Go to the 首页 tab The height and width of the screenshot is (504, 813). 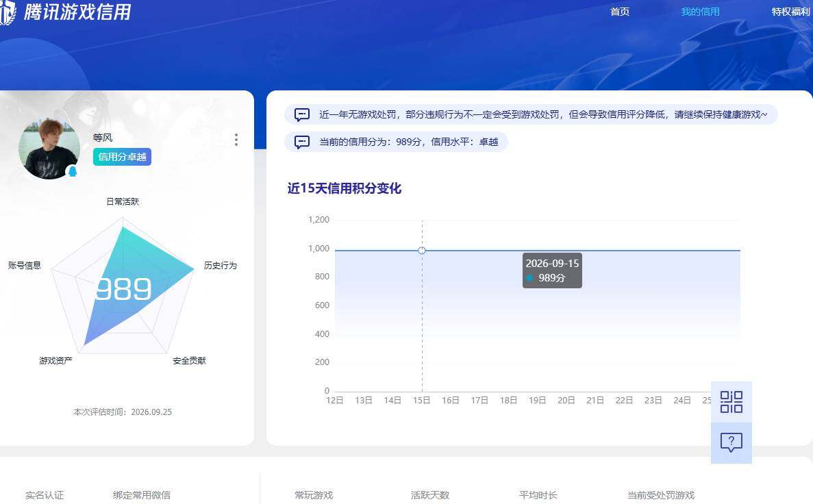coord(620,12)
